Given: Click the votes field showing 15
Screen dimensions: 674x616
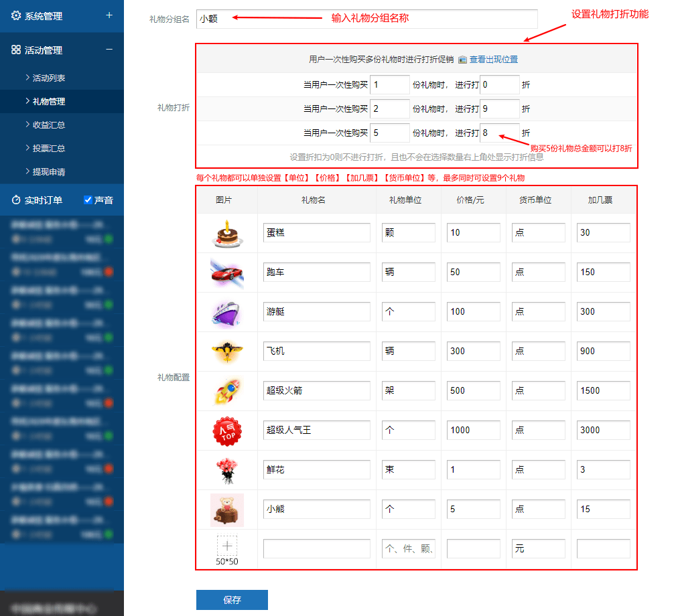Looking at the screenshot, I should 604,509.
